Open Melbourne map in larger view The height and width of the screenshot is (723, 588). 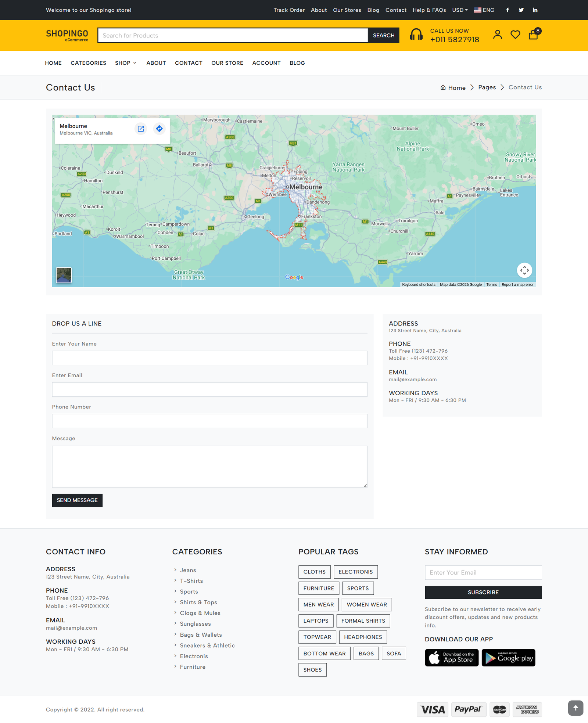[x=141, y=129]
